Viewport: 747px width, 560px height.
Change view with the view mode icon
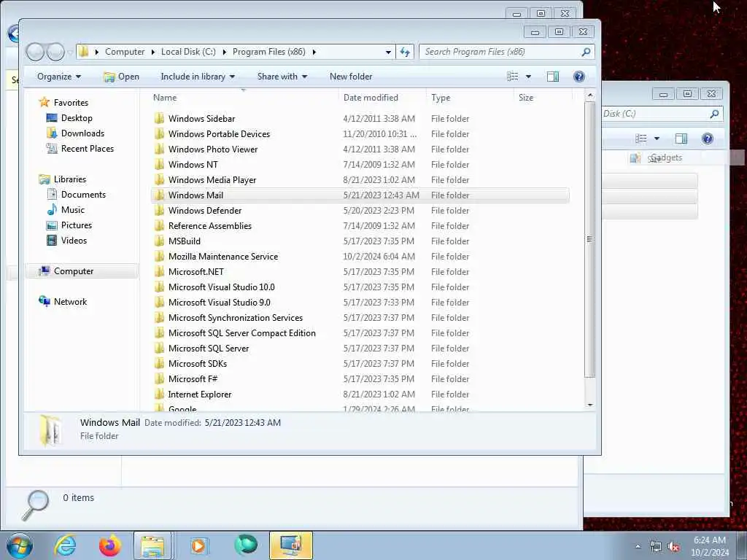tap(513, 77)
